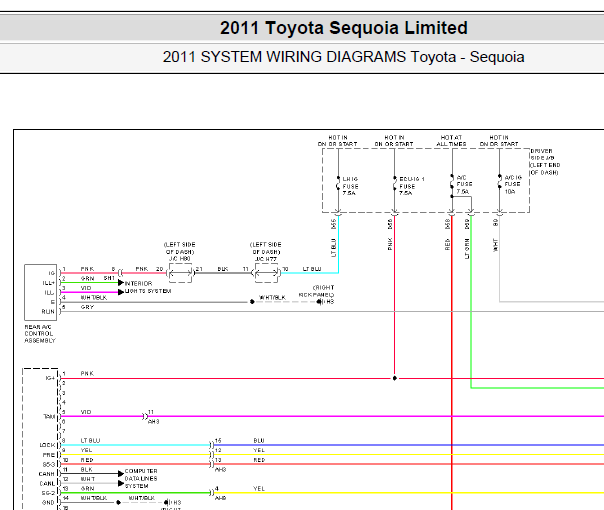Click the 'LT BLU' wire label at LOCK pin 8

click(90, 441)
